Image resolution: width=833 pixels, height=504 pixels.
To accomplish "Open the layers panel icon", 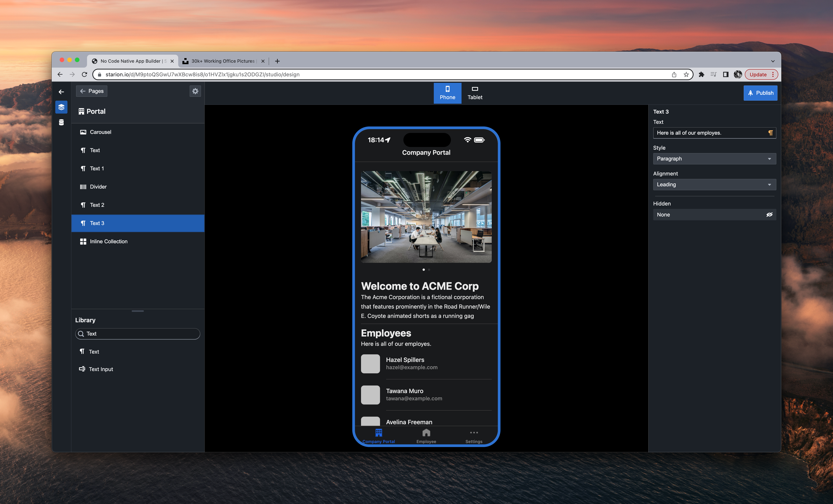I will tap(61, 107).
